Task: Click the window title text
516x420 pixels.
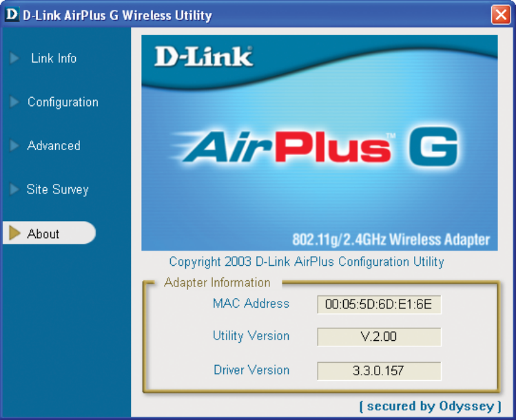Action: click(118, 15)
